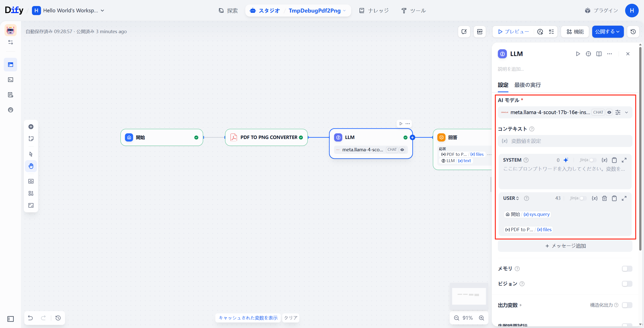Image resolution: width=644 pixels, height=328 pixels.
Task: Click the キャッシュされた変数を表示 link
Action: tap(248, 318)
